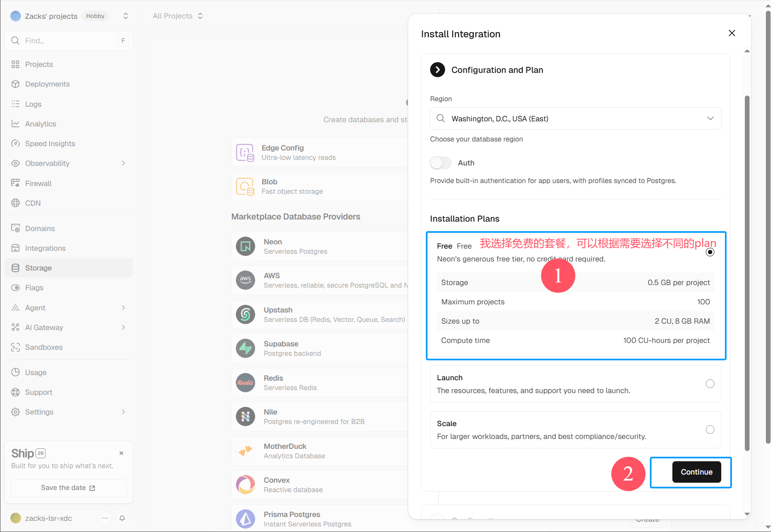This screenshot has height=532, width=771.
Task: Click the Flags icon
Action: click(15, 288)
